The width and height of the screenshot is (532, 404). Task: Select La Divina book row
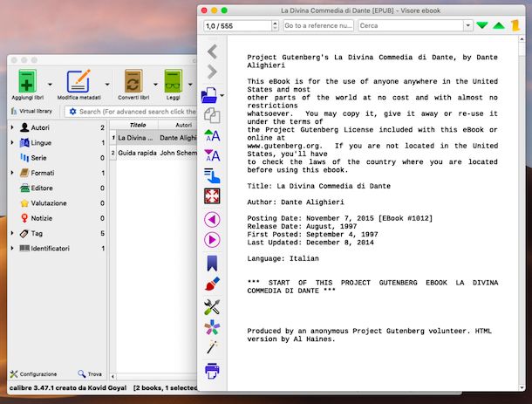pyautogui.click(x=154, y=138)
